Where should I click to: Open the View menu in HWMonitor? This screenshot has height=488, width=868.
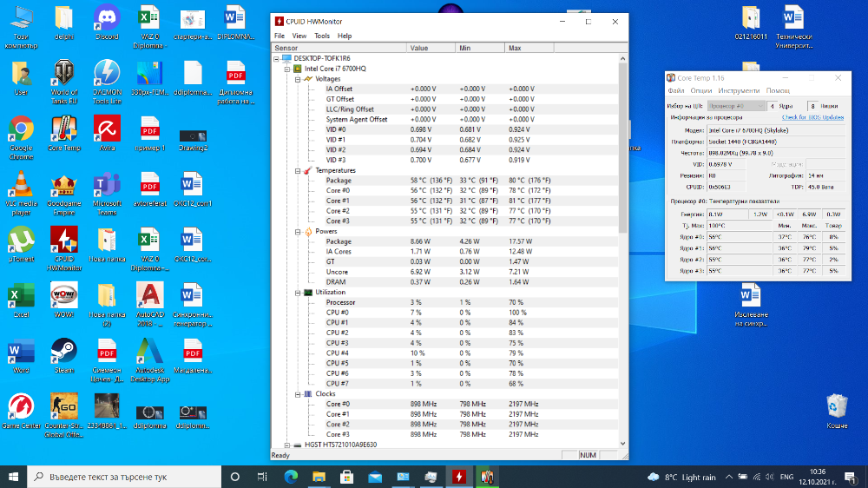[x=299, y=36]
